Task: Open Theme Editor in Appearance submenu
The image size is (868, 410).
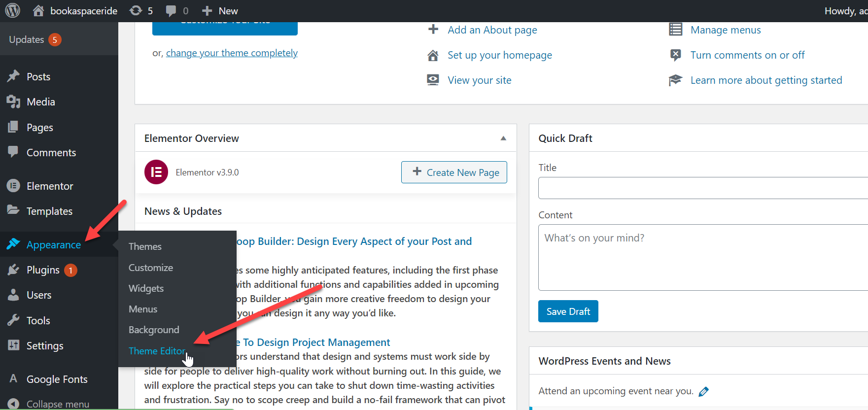Action: click(x=157, y=351)
